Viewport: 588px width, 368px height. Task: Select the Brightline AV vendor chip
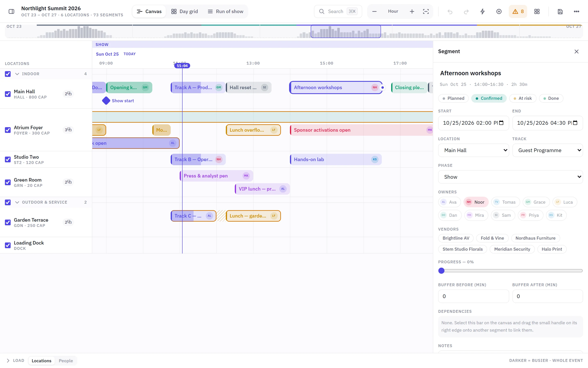click(x=456, y=238)
